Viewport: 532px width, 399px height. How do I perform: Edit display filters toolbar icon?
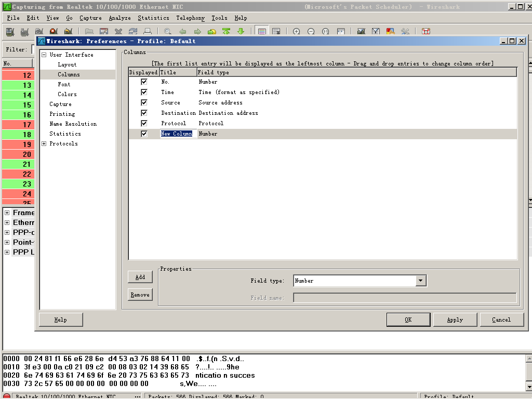click(x=376, y=32)
